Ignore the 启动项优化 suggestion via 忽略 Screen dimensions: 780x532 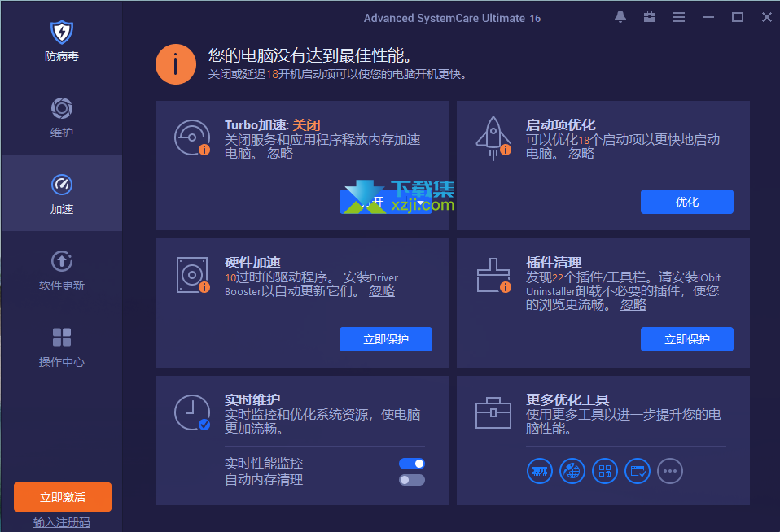(581, 153)
